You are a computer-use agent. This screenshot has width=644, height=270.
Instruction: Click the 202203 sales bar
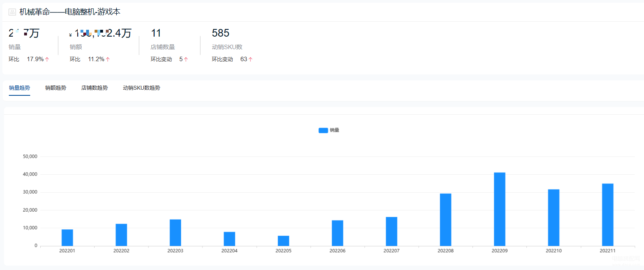click(x=175, y=233)
